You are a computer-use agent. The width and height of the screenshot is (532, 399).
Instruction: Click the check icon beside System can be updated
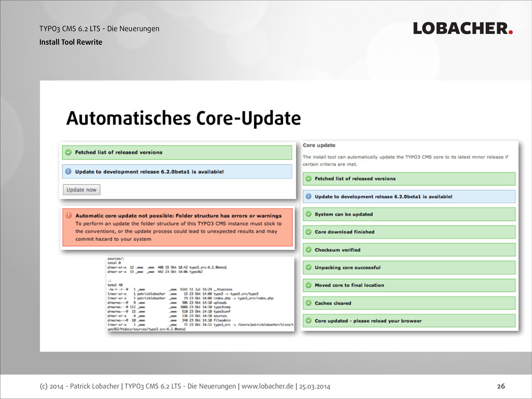click(309, 214)
